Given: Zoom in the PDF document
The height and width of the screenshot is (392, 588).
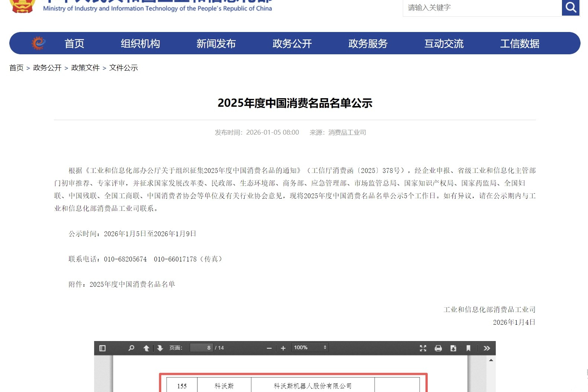Looking at the screenshot, I should click(x=283, y=348).
